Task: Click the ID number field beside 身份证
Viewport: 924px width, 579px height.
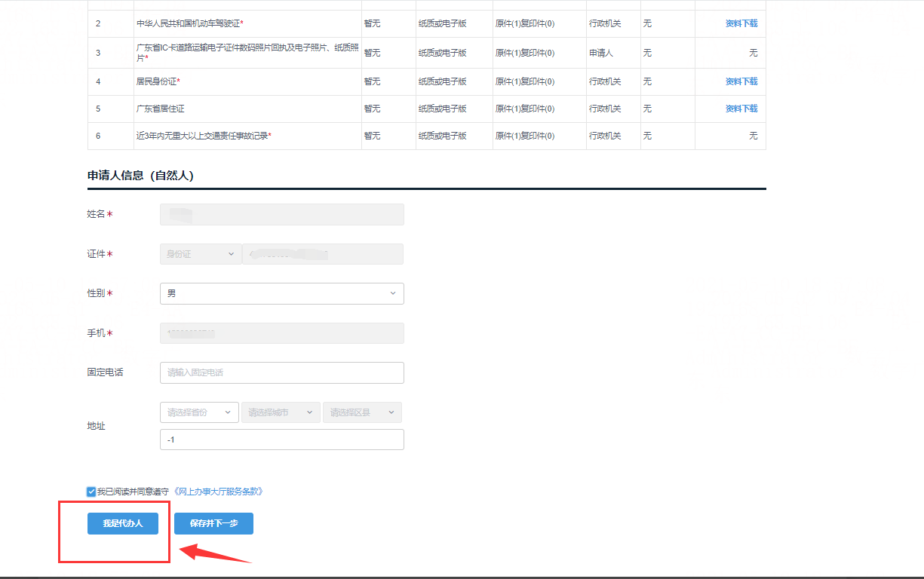Action: (323, 254)
